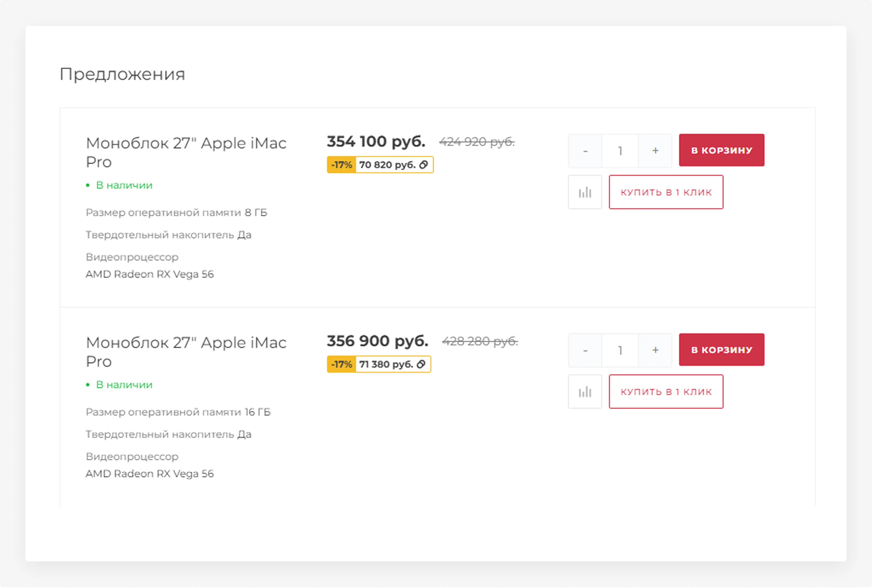Image resolution: width=872 pixels, height=588 pixels.
Task: Increase quantity of 356 900 руб. offer
Action: coord(655,350)
